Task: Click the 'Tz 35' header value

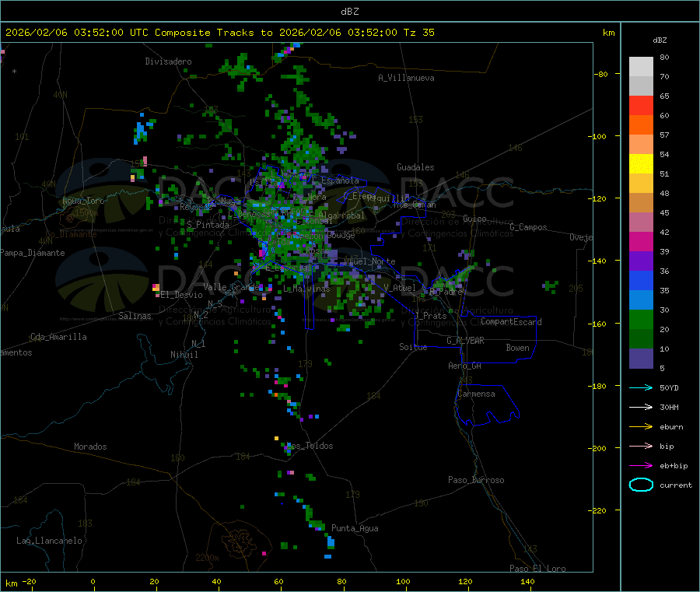Action: [418, 33]
